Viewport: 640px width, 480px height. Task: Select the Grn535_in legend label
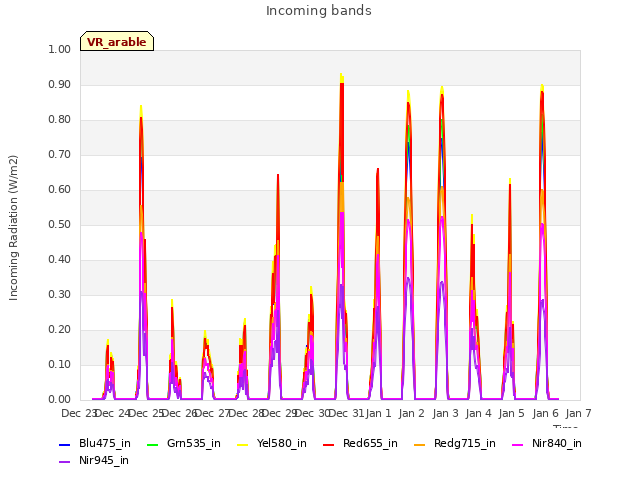tap(194, 444)
